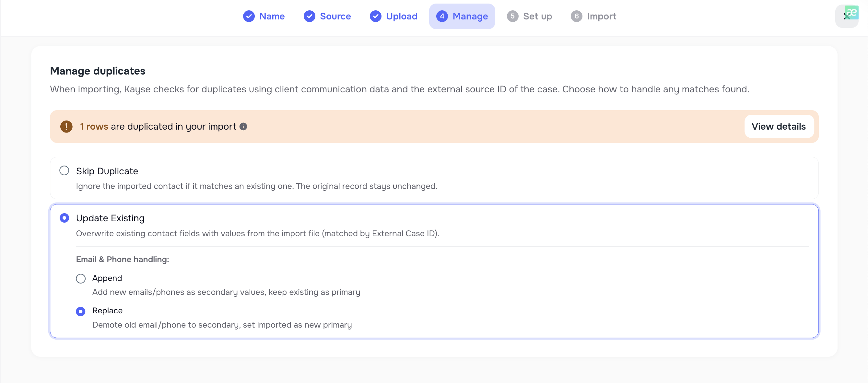
Task: Click the numbered badge on the Manage step
Action: pyautogui.click(x=442, y=16)
